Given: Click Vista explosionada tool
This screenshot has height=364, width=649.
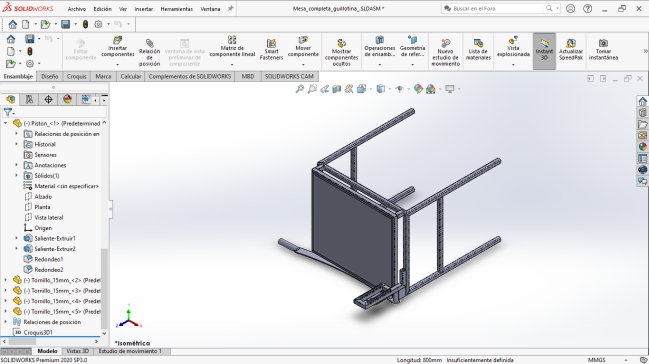Looking at the screenshot, I should [513, 47].
